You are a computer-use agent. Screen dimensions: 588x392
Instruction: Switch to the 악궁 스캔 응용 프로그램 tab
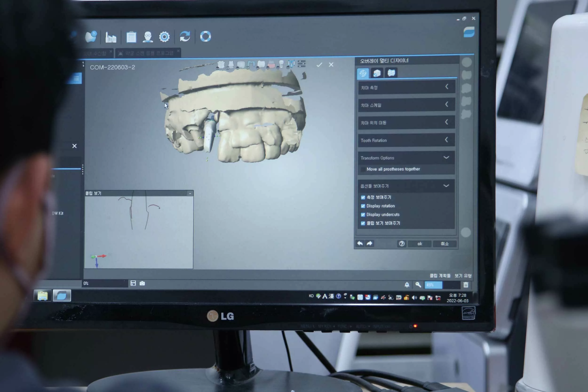(x=149, y=53)
